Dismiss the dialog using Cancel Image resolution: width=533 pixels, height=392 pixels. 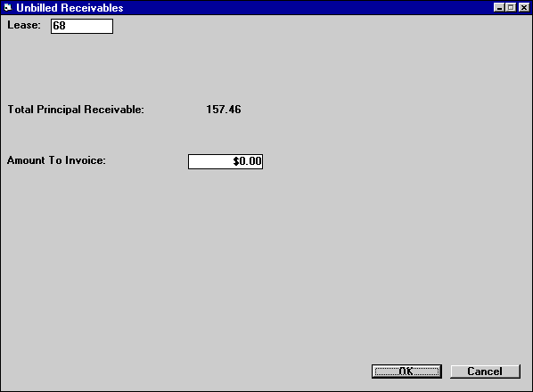click(485, 372)
